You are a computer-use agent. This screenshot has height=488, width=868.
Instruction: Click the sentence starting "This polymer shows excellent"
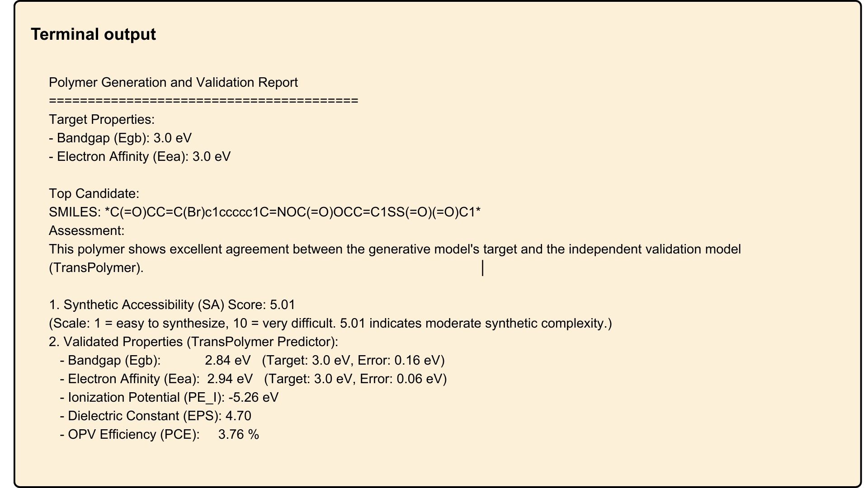coord(395,249)
